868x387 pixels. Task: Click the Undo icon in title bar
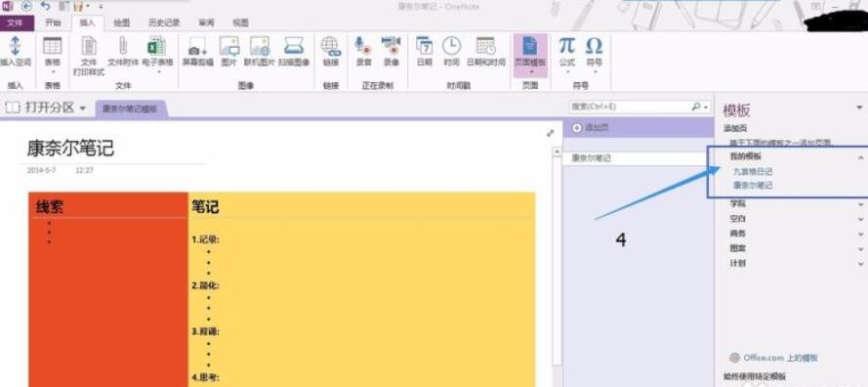[45, 6]
